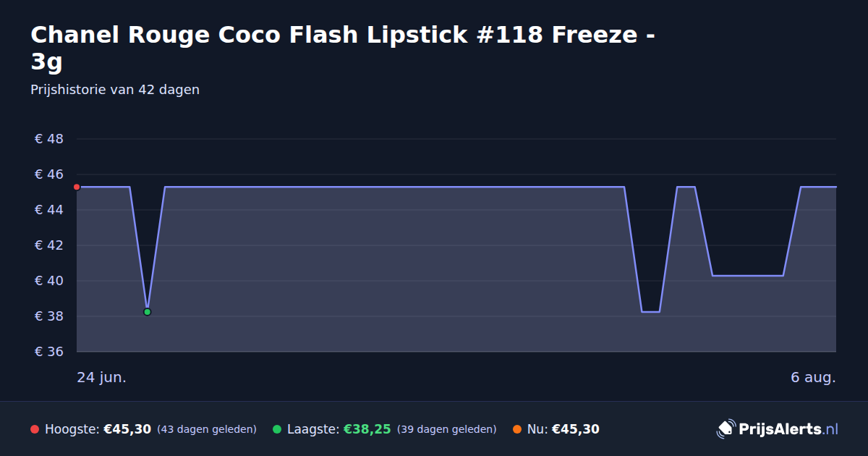Click the € 36 axis label
Viewport: 868px width, 456px height.
point(49,352)
